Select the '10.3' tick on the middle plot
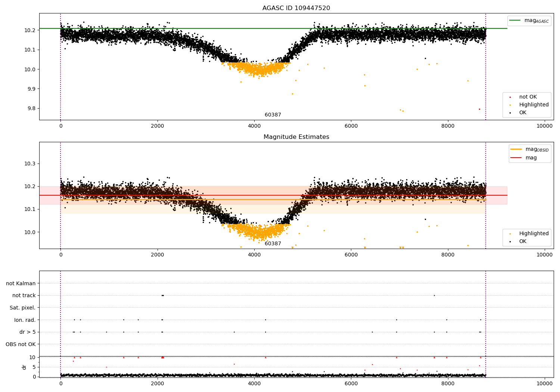560x392 pixels. tap(29, 164)
